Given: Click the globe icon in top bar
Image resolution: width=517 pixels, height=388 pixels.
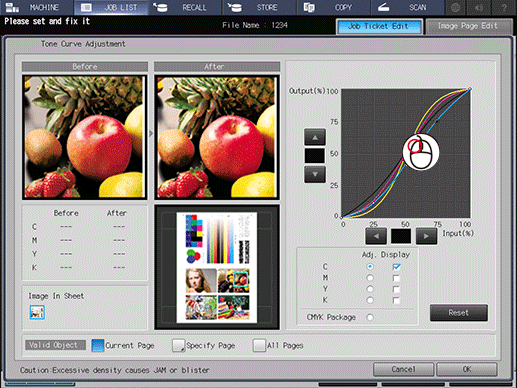Looking at the screenshot, I should (456, 7).
